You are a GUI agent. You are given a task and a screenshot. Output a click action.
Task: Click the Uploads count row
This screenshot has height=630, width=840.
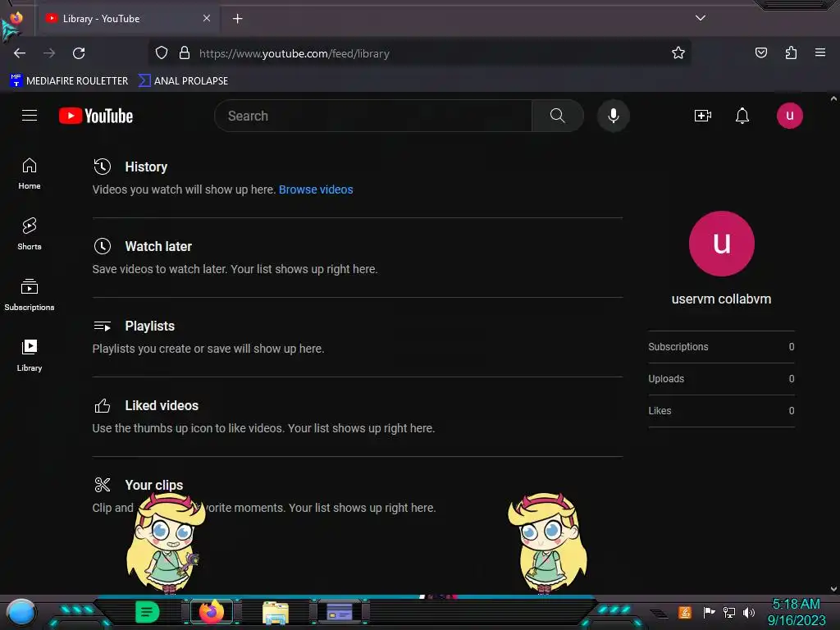click(721, 379)
